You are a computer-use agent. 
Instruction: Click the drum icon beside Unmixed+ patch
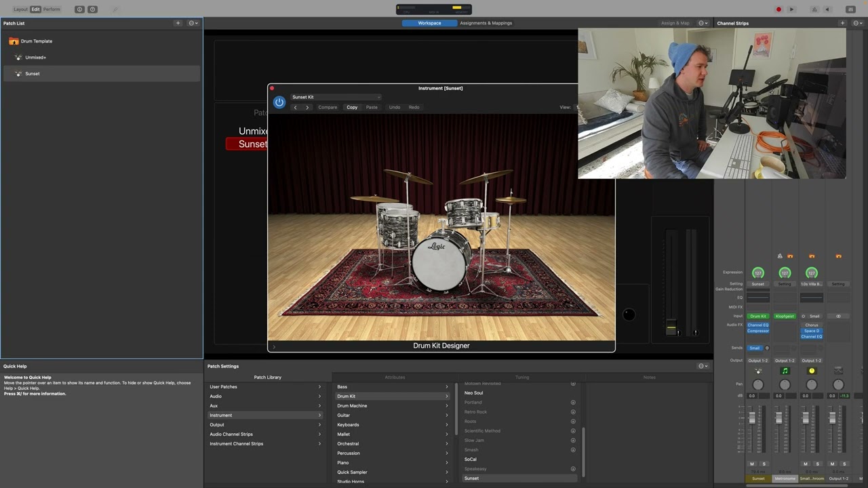(x=18, y=58)
